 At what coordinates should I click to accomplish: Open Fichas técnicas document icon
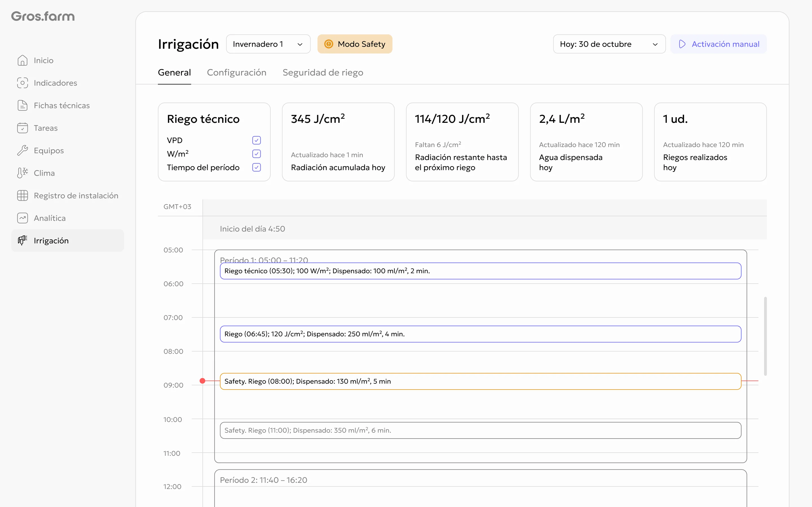23,105
